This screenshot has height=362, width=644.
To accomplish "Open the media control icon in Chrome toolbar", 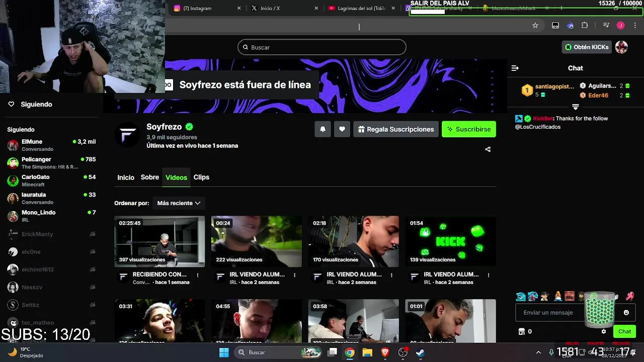I will 606,26.
